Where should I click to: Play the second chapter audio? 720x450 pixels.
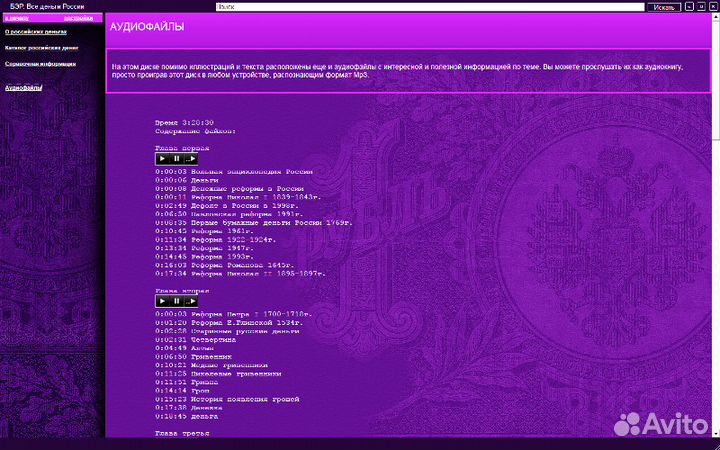163,301
